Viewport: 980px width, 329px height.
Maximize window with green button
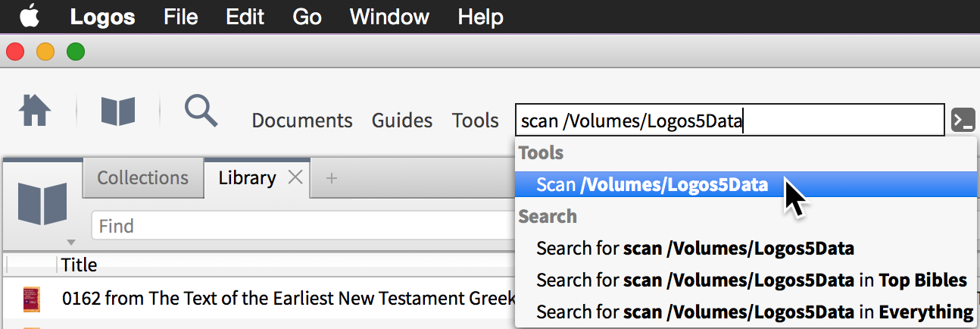pos(76,52)
